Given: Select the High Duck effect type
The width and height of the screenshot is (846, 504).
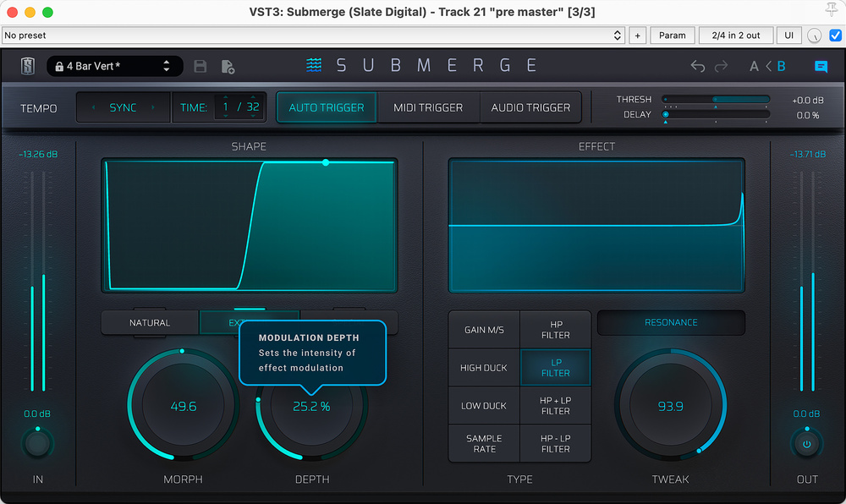Looking at the screenshot, I should [484, 368].
